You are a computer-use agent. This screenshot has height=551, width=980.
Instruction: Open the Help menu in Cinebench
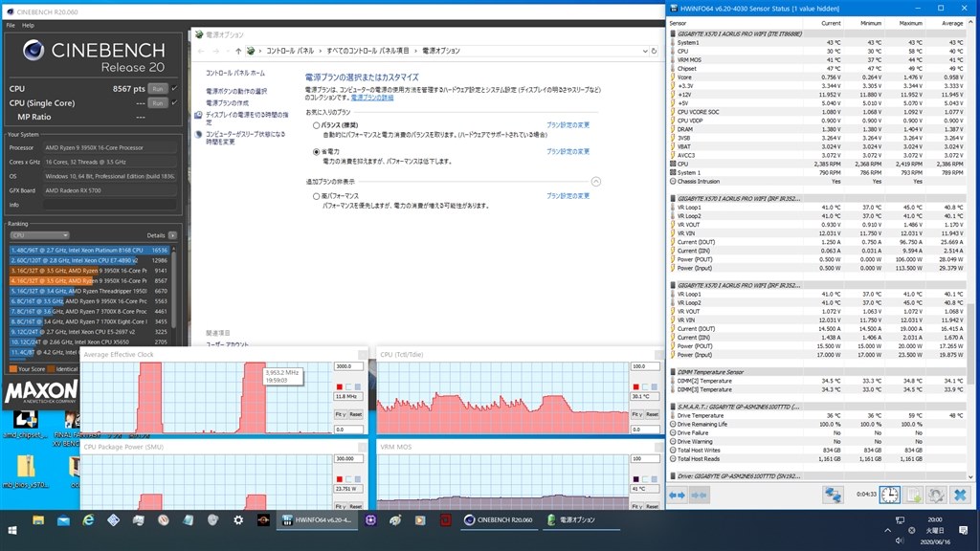pos(28,26)
